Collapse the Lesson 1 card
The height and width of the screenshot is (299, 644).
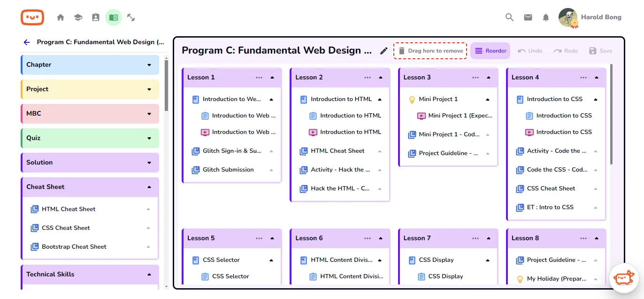272,78
